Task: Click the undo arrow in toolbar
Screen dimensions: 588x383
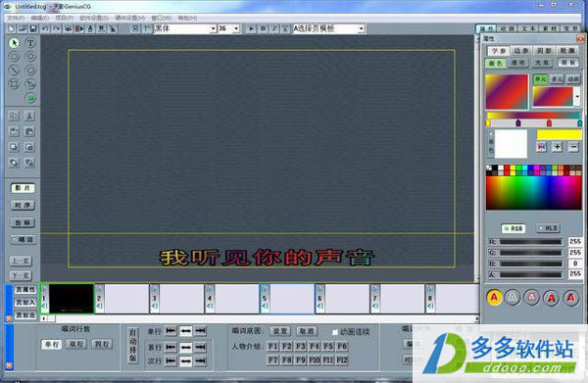Action: (45, 28)
